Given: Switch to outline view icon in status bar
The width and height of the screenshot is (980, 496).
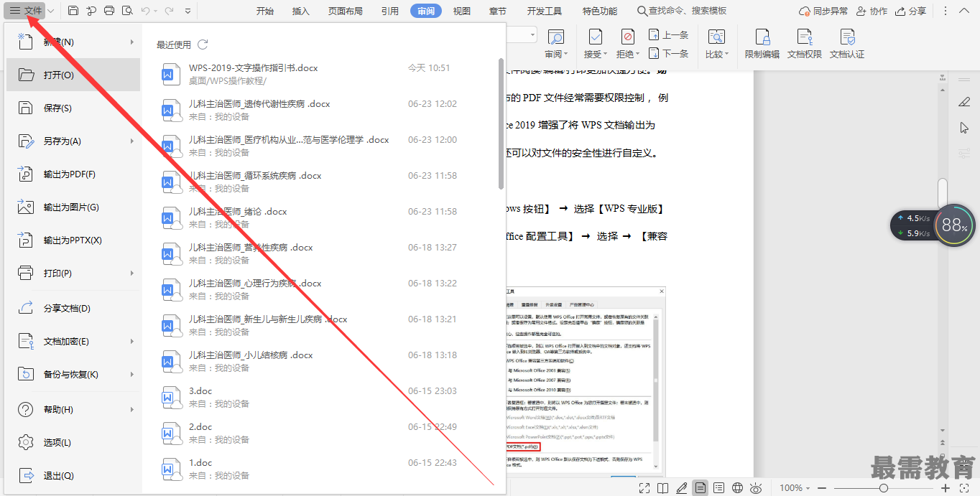Looking at the screenshot, I should [718, 488].
